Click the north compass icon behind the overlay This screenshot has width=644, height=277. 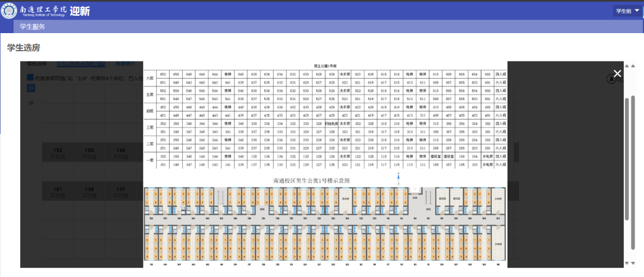click(612, 79)
